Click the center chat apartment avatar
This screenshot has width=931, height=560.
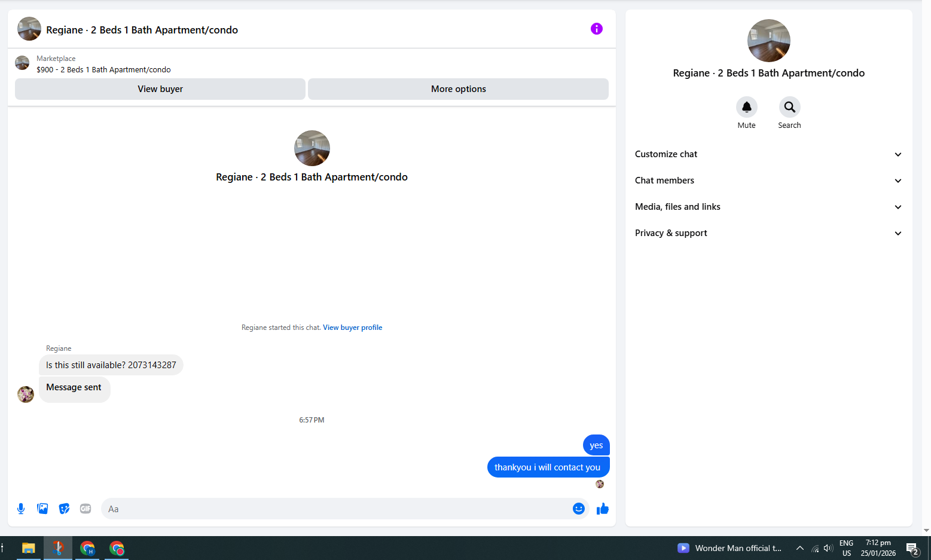(312, 148)
